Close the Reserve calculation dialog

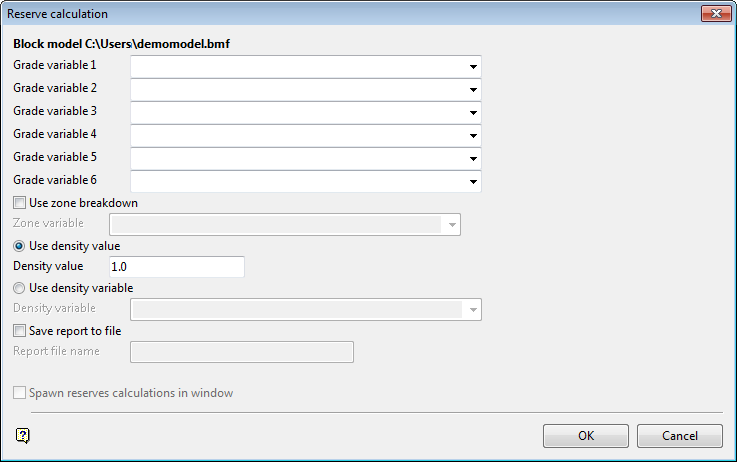(x=716, y=14)
